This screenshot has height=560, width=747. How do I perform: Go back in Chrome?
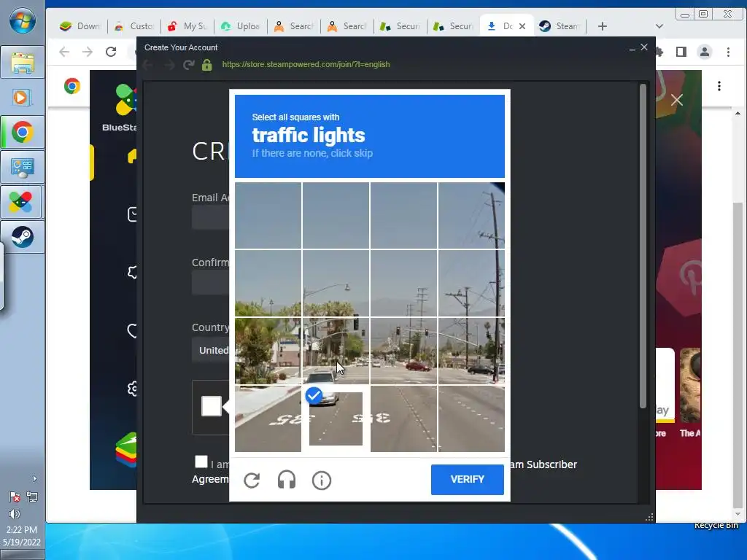[64, 52]
